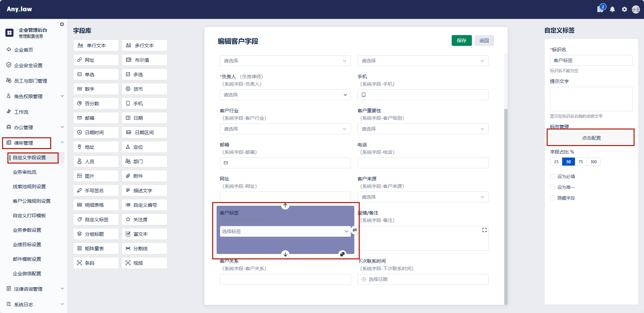This screenshot has width=644, height=313.
Task: Open the settings gear in header
Action: coord(624,9)
